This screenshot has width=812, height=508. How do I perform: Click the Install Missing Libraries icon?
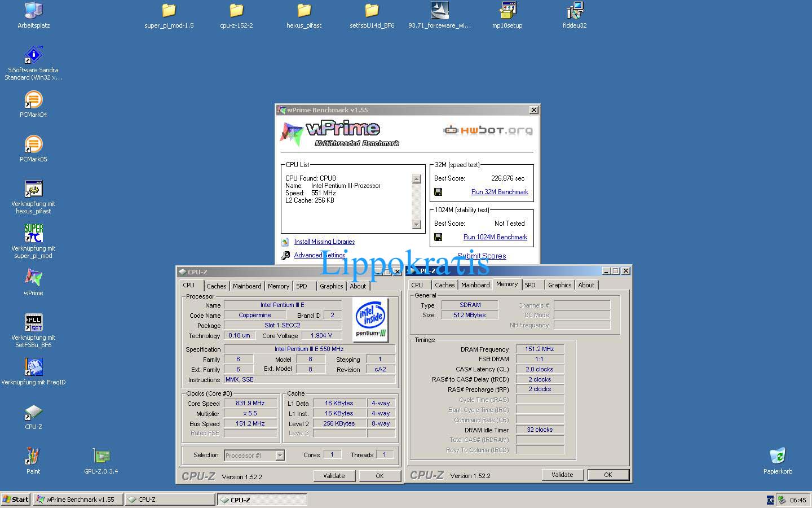pos(285,242)
